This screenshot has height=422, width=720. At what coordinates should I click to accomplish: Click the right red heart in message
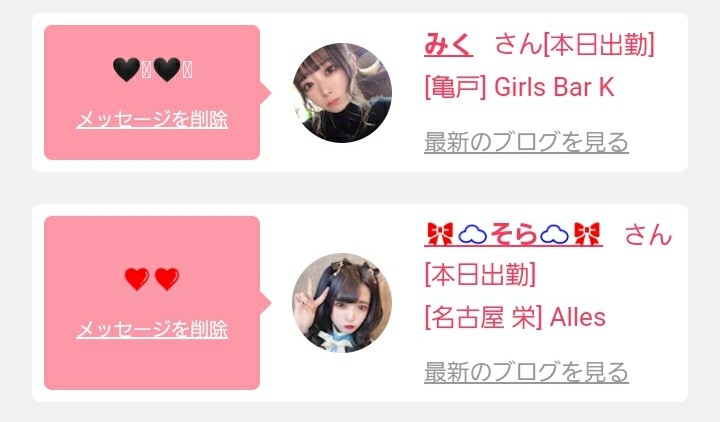point(167,279)
